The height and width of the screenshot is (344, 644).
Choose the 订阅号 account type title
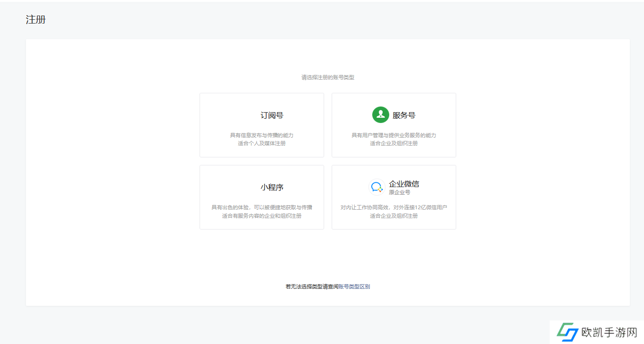272,115
